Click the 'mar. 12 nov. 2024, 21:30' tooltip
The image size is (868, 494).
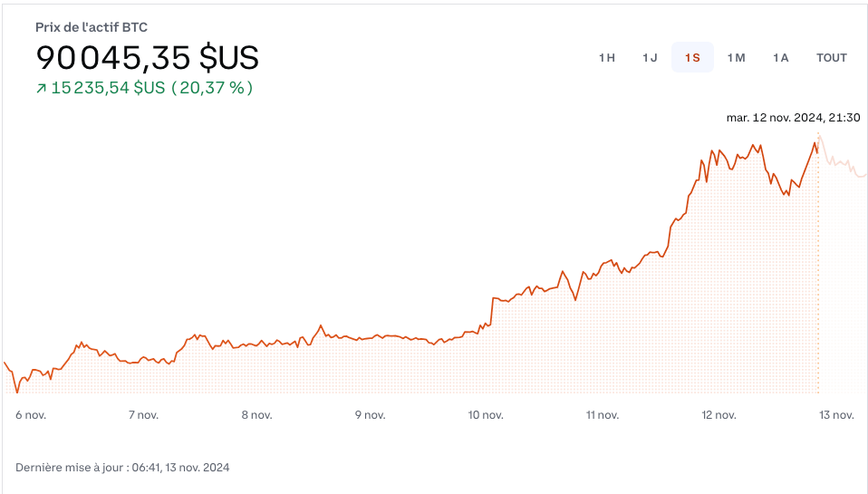(x=793, y=117)
